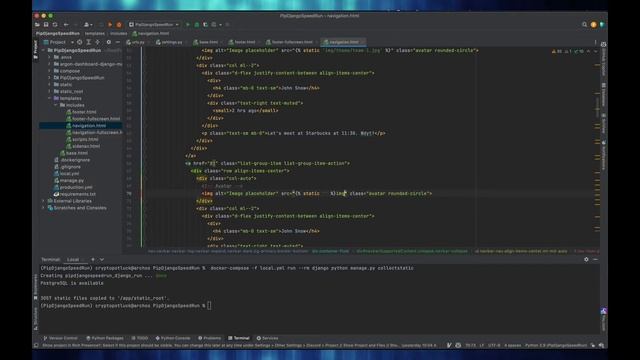Viewport: 640px width, 360px height.
Task: Click Expand All icon in Project panel
Action: 89,42
